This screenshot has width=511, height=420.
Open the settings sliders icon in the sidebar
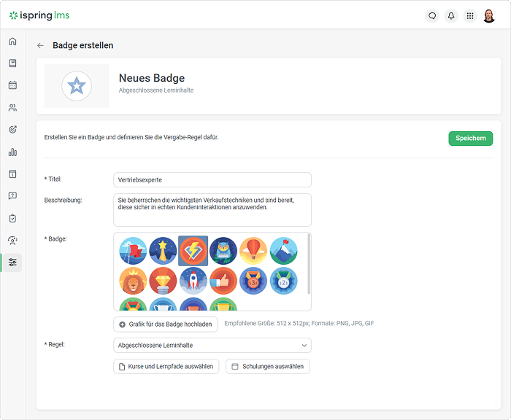[x=12, y=262]
